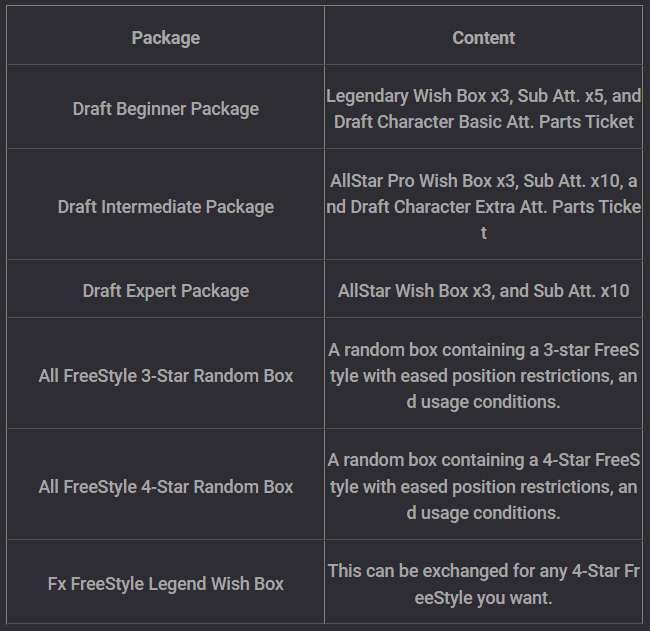Click the 4-Star FreeStyle random box description
650x631 pixels.
pos(483,487)
